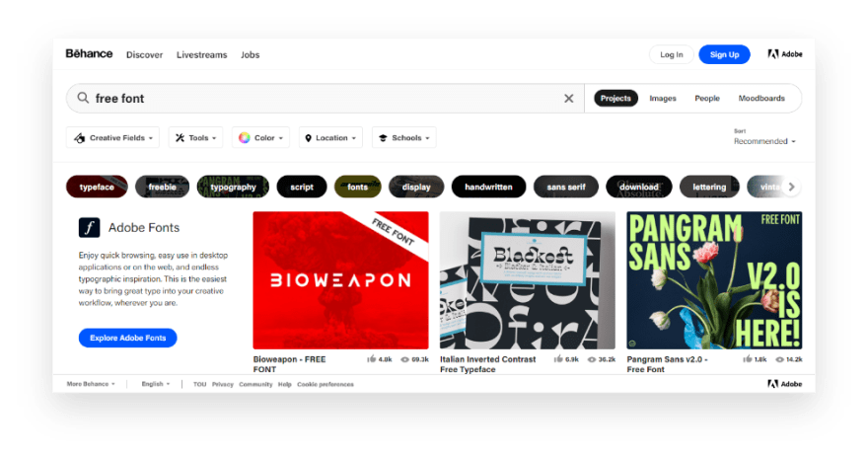Open the Sort Recommended dropdown
This screenshot has height=460, width=868.
(x=764, y=141)
